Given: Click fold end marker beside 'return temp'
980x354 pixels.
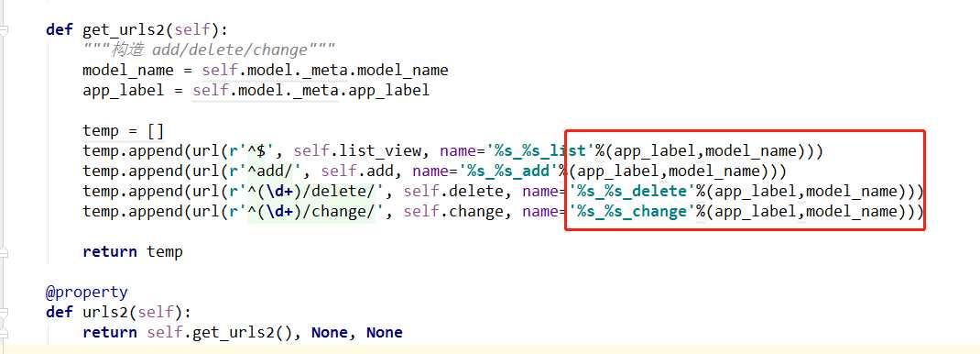Looking at the screenshot, I should pos(5,252).
